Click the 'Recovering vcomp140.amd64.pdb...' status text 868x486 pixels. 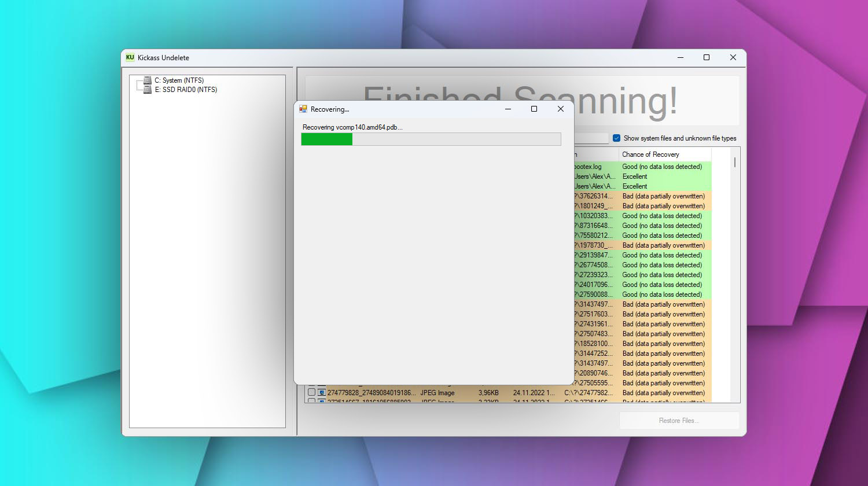coord(352,127)
